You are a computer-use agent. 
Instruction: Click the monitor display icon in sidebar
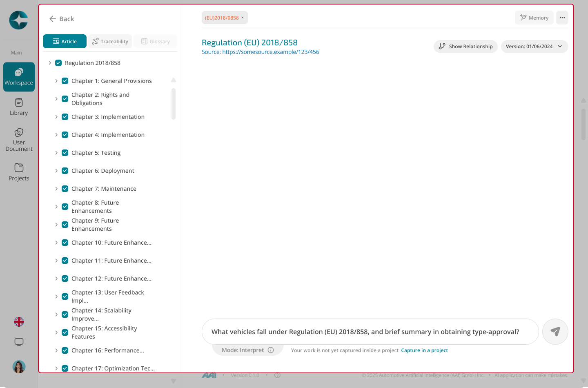[19, 342]
